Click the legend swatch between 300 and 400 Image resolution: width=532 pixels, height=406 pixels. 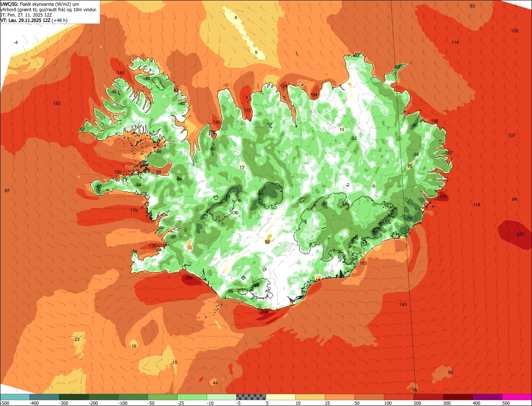(x=458, y=397)
